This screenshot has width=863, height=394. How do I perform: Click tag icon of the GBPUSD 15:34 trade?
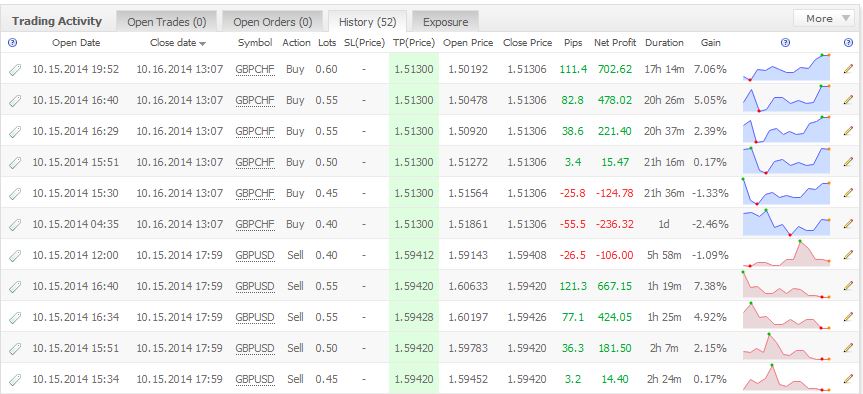(15, 380)
